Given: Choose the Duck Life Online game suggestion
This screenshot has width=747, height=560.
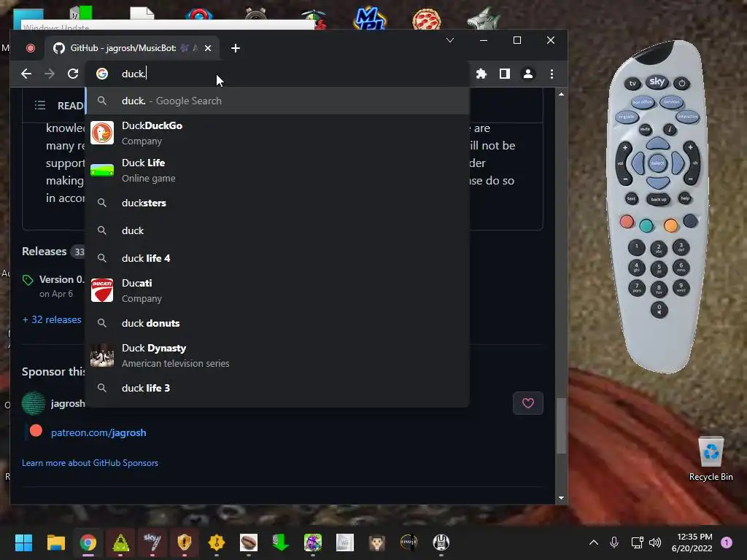Looking at the screenshot, I should coord(277,170).
